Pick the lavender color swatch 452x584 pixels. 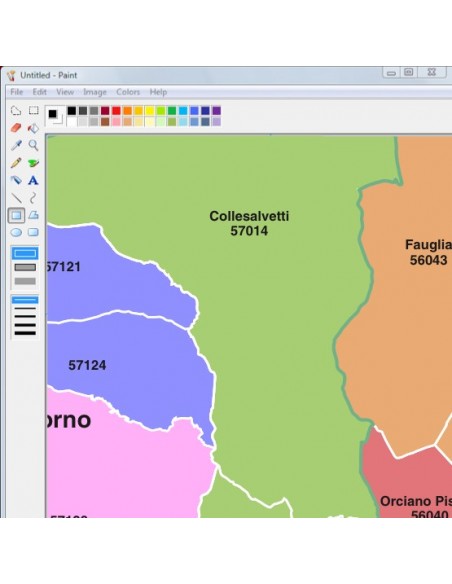click(217, 121)
